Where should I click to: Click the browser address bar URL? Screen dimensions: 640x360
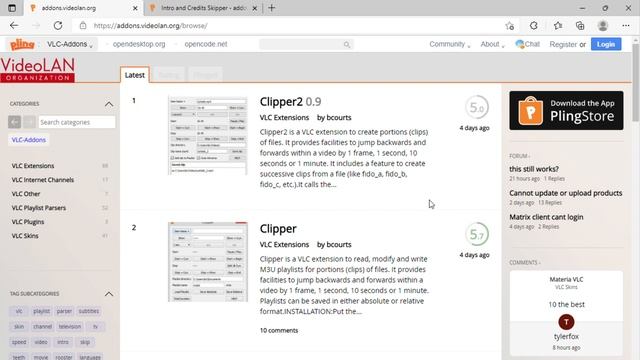[151, 26]
